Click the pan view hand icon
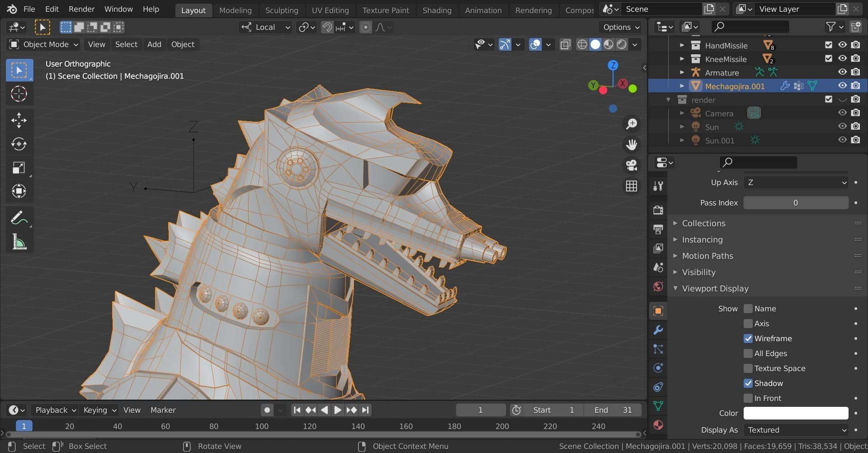868x453 pixels. [x=632, y=145]
